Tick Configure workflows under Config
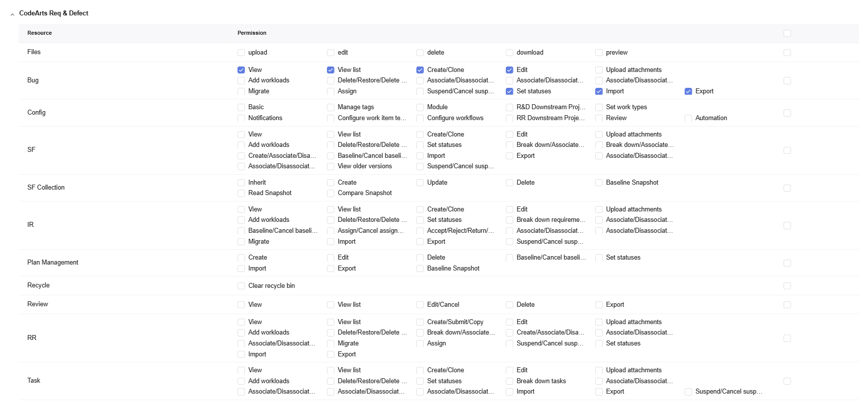 pyautogui.click(x=420, y=118)
